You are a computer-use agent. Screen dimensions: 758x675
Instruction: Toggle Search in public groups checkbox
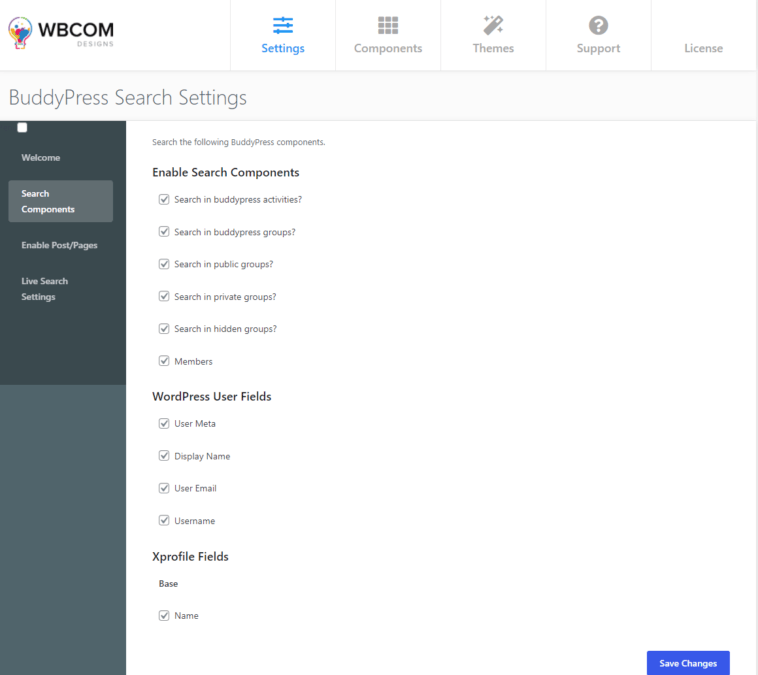(x=164, y=264)
